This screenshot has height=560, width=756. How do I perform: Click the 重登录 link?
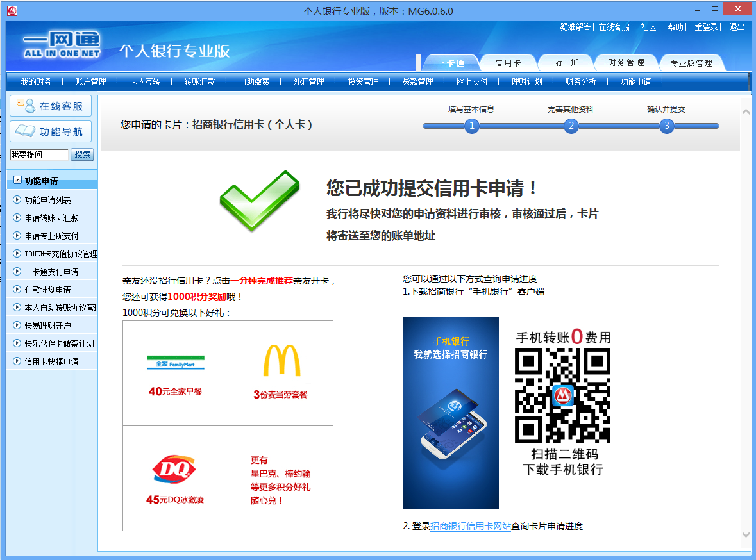[x=707, y=27]
